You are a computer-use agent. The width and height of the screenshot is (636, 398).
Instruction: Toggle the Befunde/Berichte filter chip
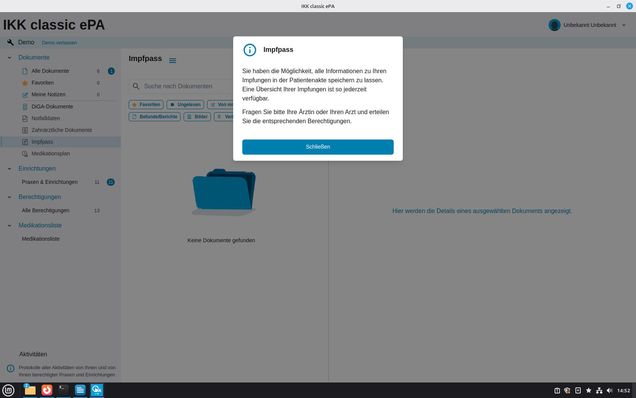click(x=155, y=117)
